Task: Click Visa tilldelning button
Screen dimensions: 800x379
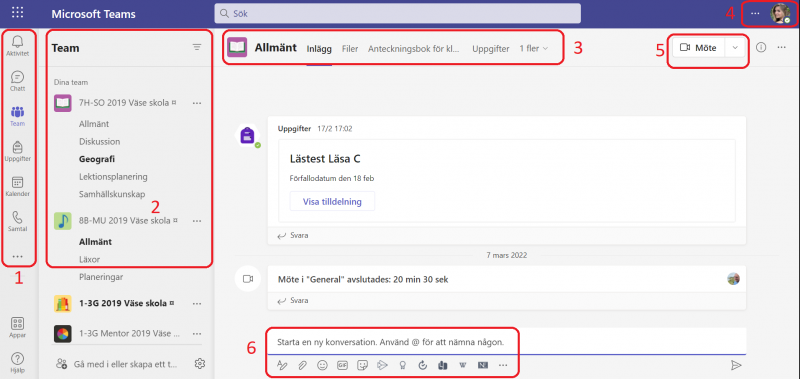Action: click(x=332, y=201)
